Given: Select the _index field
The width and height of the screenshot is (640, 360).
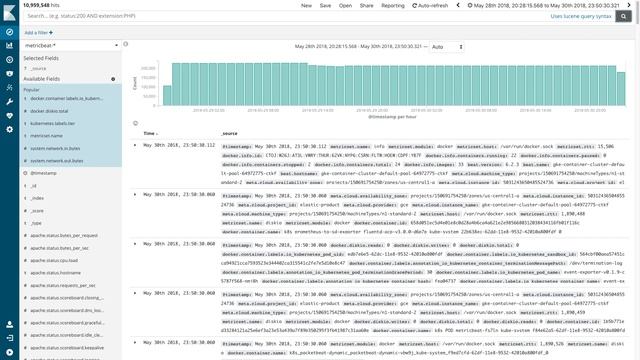Looking at the screenshot, I should (37, 198).
